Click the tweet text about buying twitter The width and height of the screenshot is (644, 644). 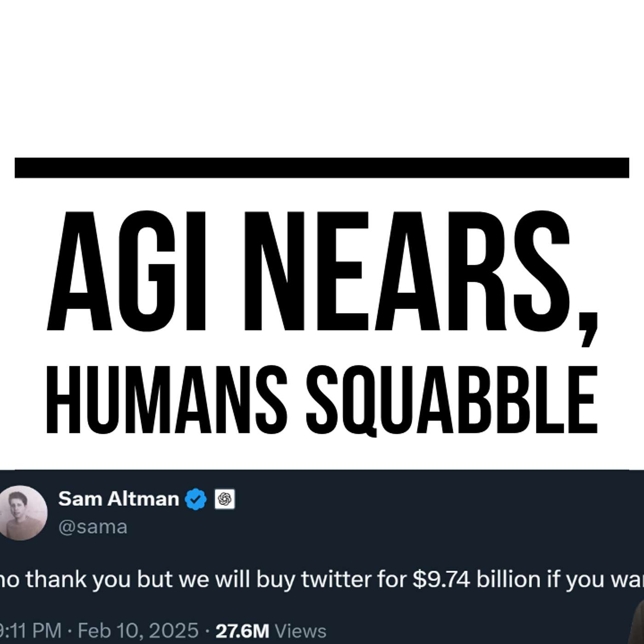[322, 579]
